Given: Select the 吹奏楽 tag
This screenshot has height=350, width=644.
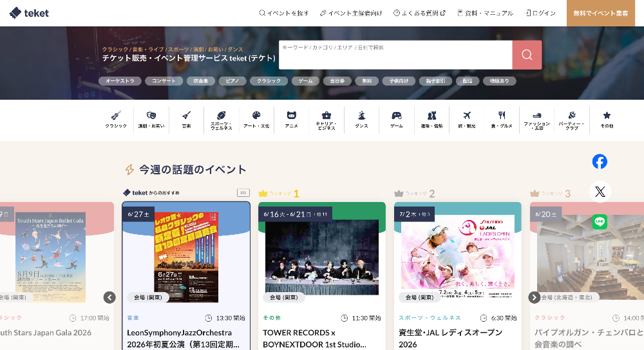Looking at the screenshot, I should click(x=201, y=81).
